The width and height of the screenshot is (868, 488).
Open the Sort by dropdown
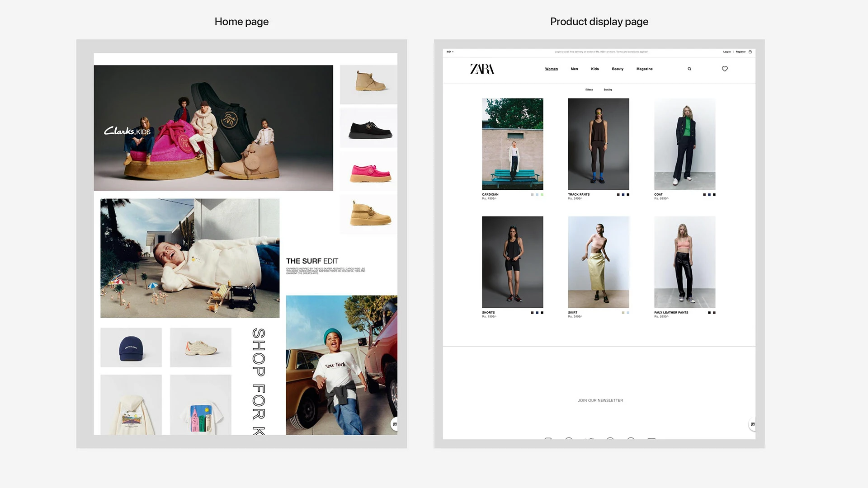[608, 89]
